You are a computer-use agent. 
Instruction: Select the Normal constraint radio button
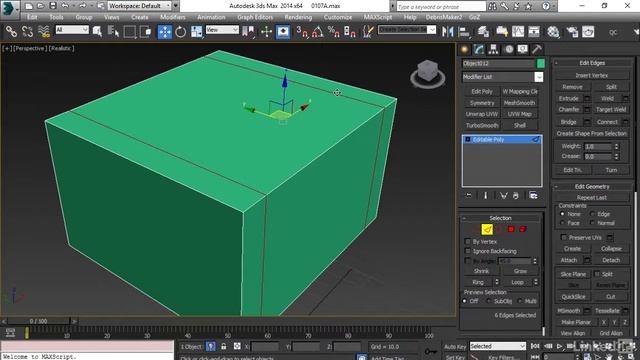pyautogui.click(x=592, y=223)
